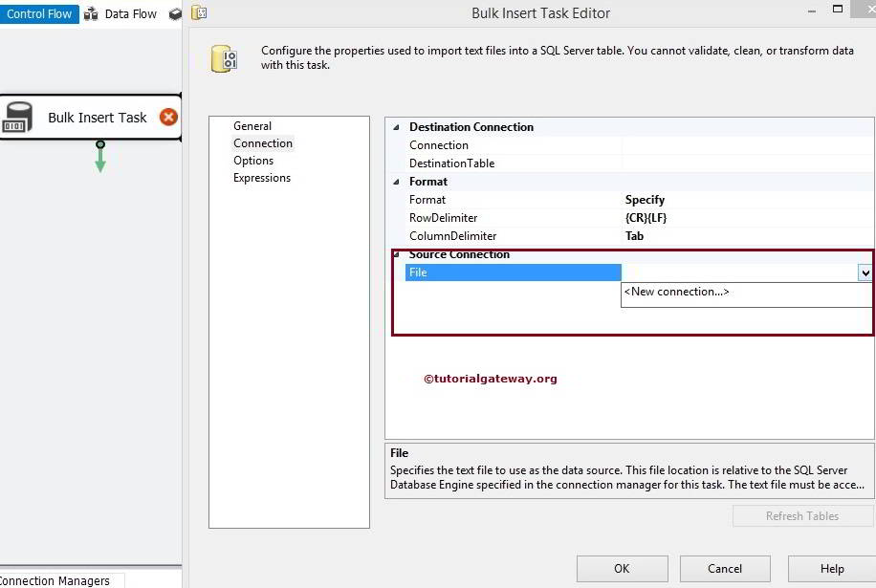Collapse the Source Connection section
The height and width of the screenshot is (588, 876).
point(395,253)
